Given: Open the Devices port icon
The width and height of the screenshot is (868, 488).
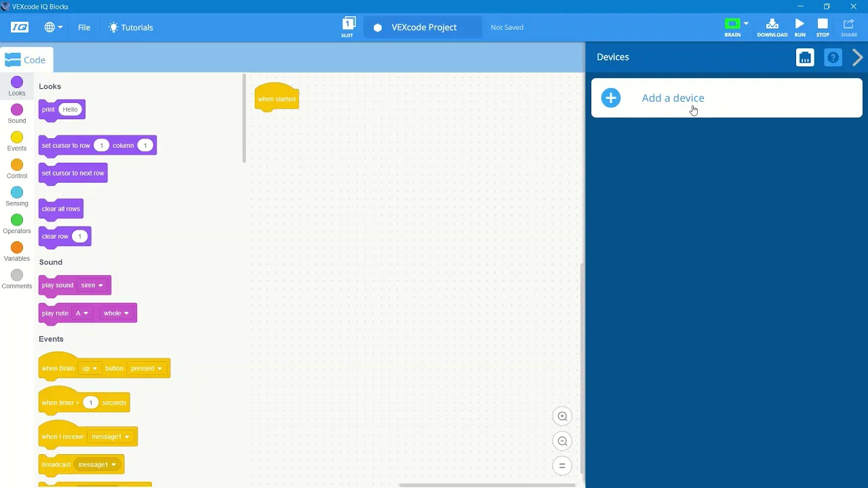Looking at the screenshot, I should click(805, 58).
